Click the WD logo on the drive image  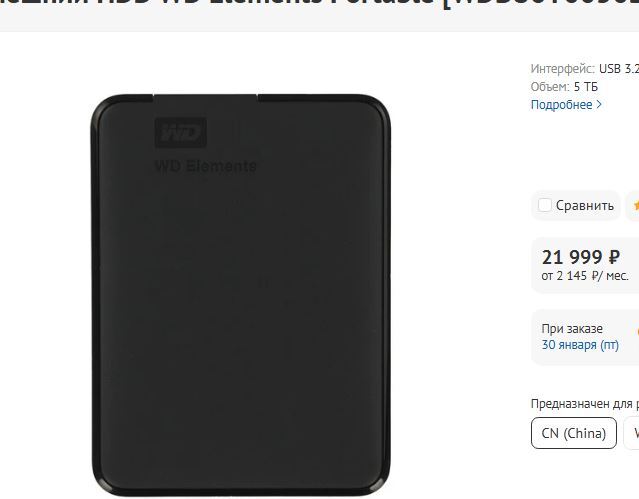pyautogui.click(x=181, y=132)
